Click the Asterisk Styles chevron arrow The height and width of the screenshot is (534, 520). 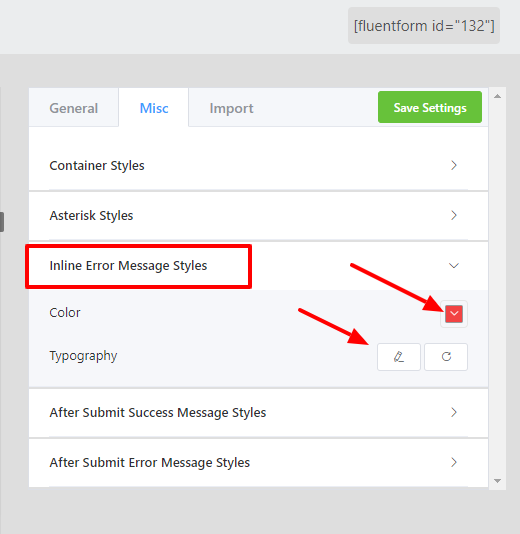(x=454, y=216)
